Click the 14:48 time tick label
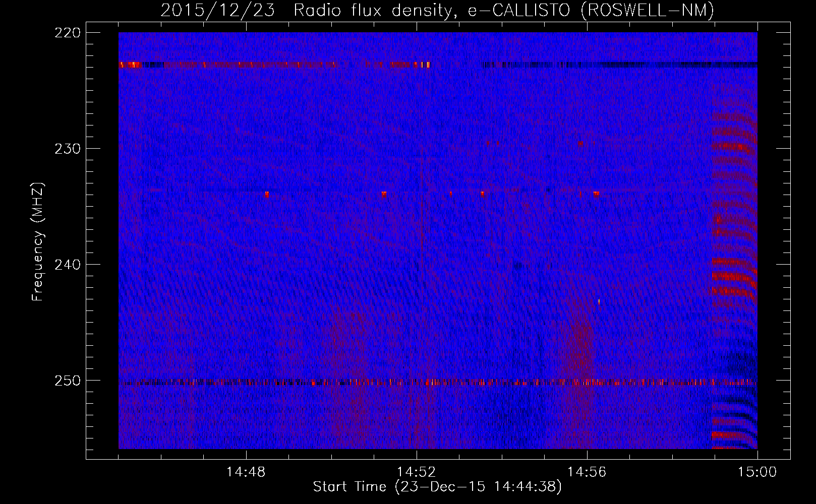The image size is (816, 504). tap(246, 472)
